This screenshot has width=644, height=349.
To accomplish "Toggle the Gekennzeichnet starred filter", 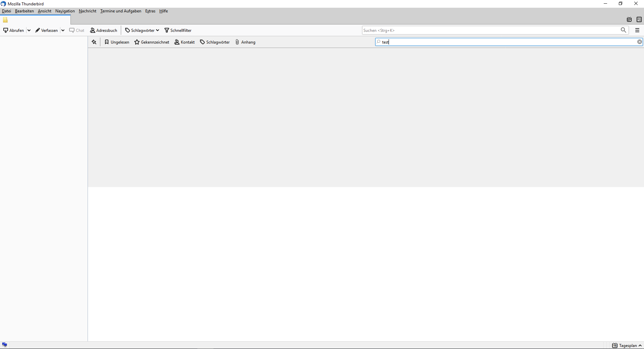I will 152,42.
